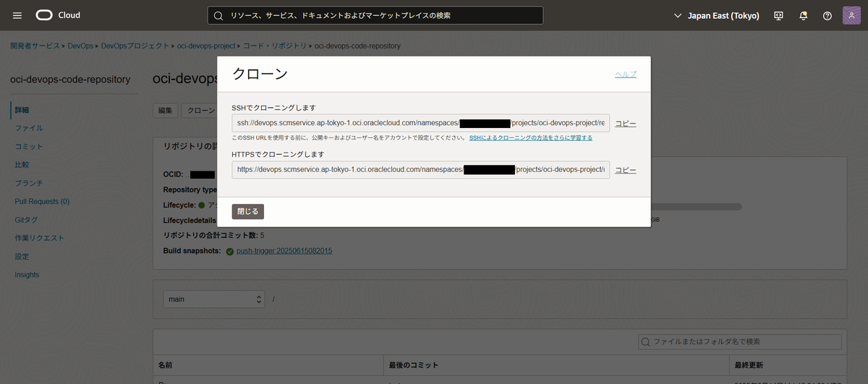Click the Oracle Cloud logo
Viewport: 868px width, 384px height.
[x=58, y=15]
